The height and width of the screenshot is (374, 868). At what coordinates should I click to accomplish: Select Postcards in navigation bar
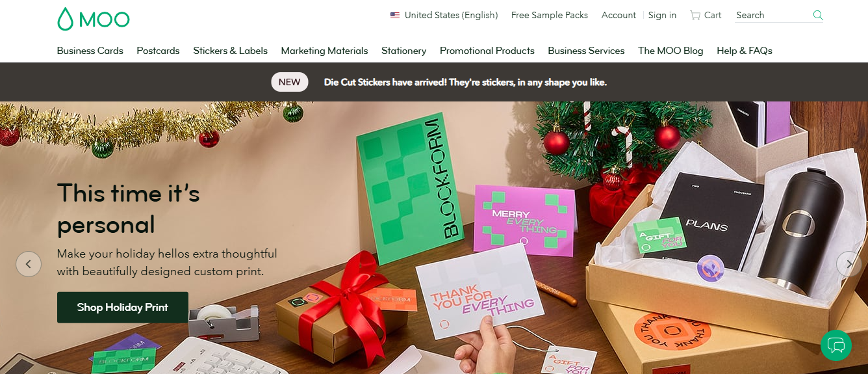click(158, 51)
